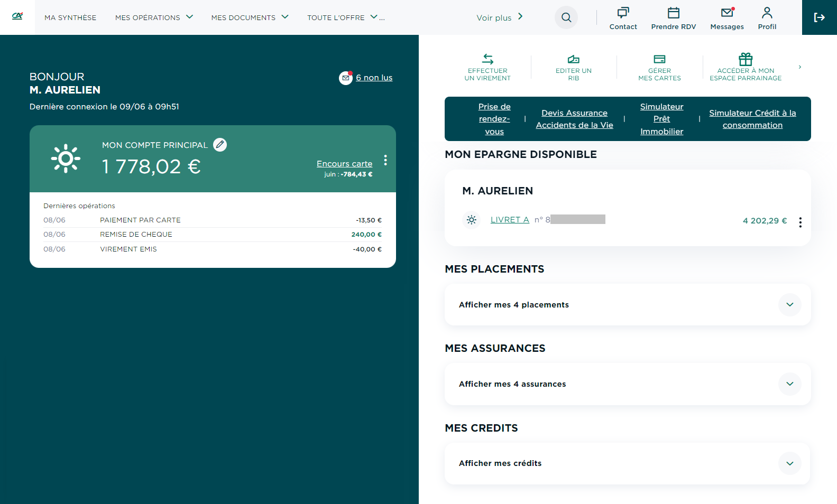
Task: Expand Afficher mes 4 placements
Action: (789, 305)
